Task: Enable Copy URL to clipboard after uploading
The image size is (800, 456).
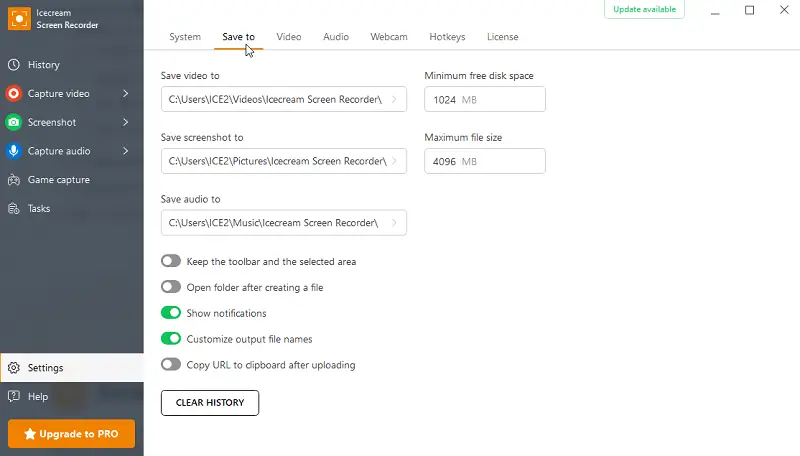Action: point(171,364)
